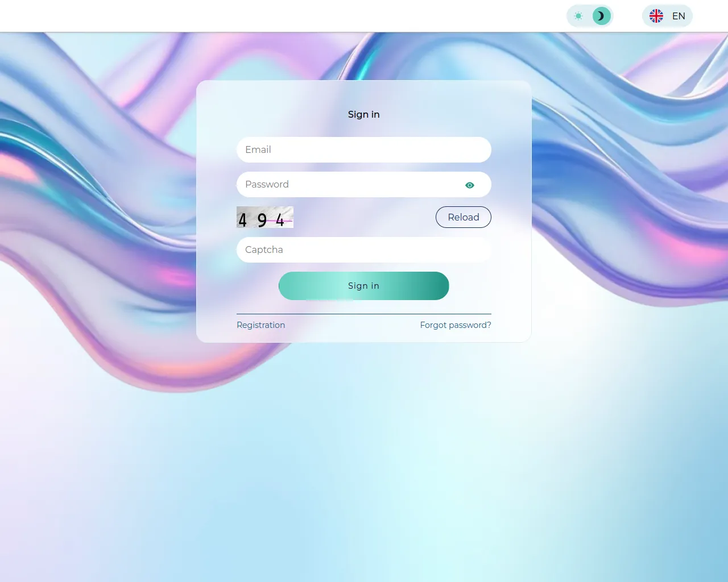Click the captcha image 494

[x=265, y=217]
